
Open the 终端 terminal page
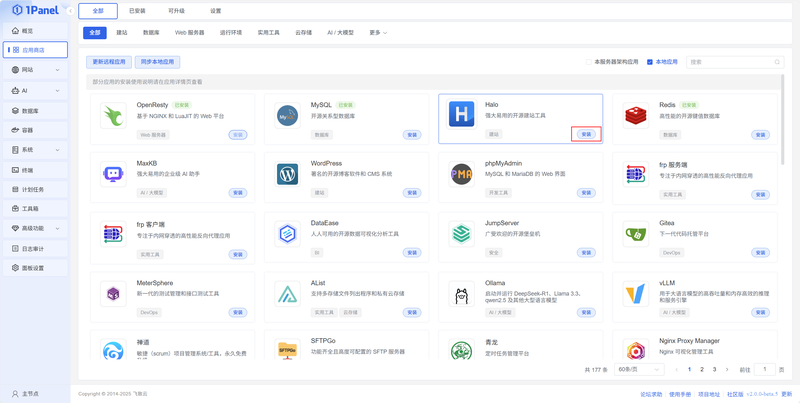pos(35,170)
